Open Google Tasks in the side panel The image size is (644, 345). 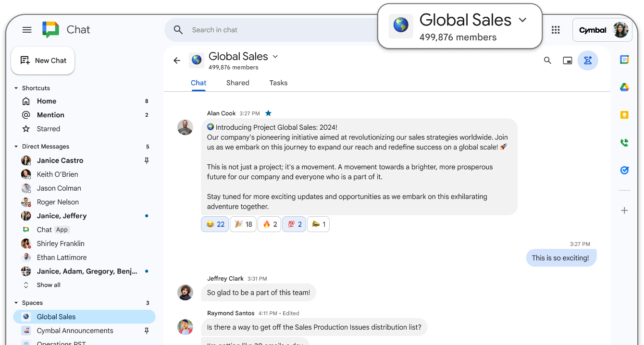click(624, 170)
